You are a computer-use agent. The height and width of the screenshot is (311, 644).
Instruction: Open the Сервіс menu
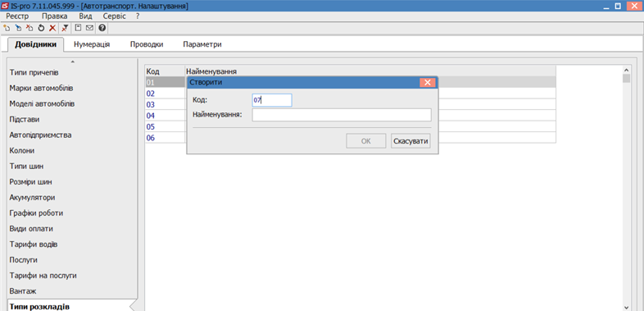click(x=115, y=16)
